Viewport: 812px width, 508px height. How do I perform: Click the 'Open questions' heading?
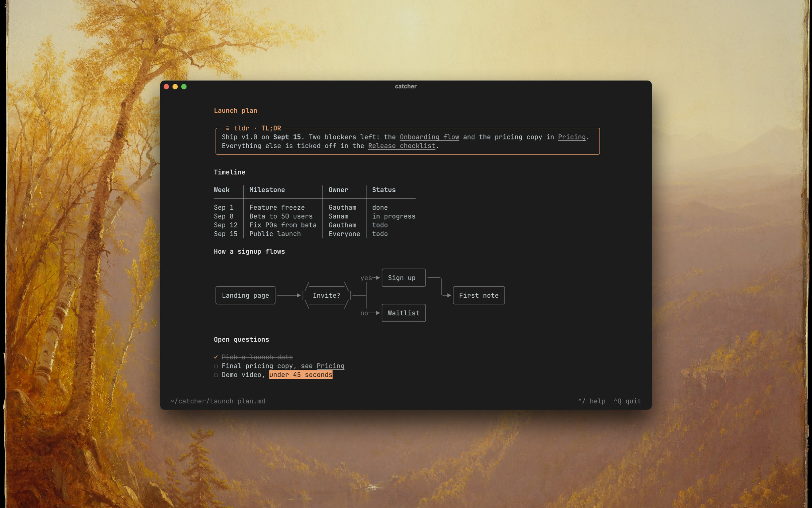coord(241,340)
